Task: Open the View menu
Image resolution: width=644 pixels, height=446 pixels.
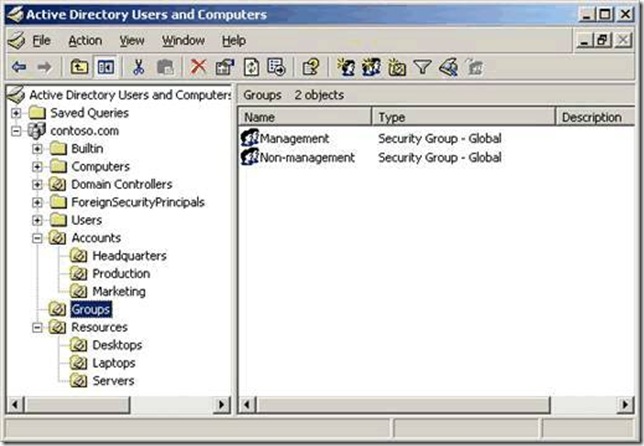Action: [x=132, y=41]
